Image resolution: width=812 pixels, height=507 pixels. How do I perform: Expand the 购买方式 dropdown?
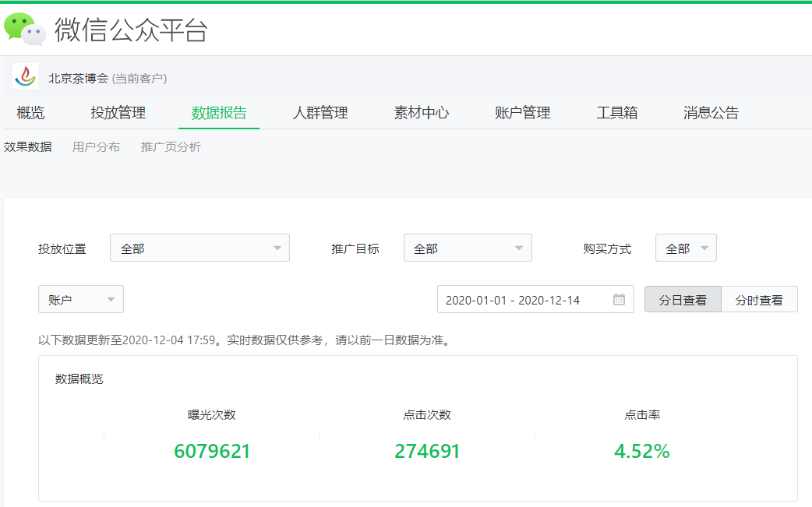686,247
